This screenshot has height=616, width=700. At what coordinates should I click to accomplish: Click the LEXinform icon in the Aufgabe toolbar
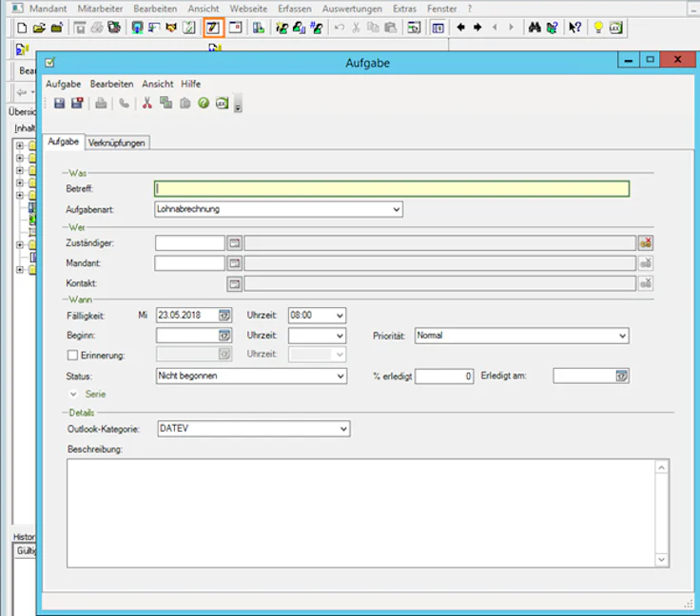(222, 104)
